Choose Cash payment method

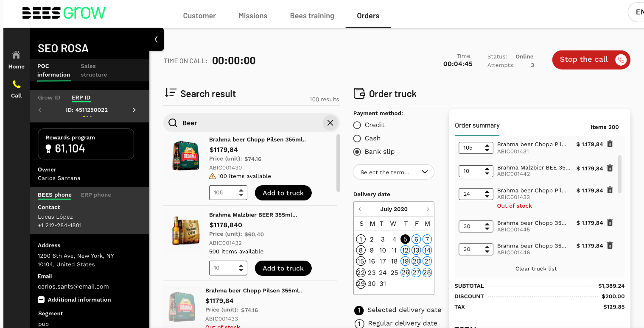pyautogui.click(x=357, y=139)
